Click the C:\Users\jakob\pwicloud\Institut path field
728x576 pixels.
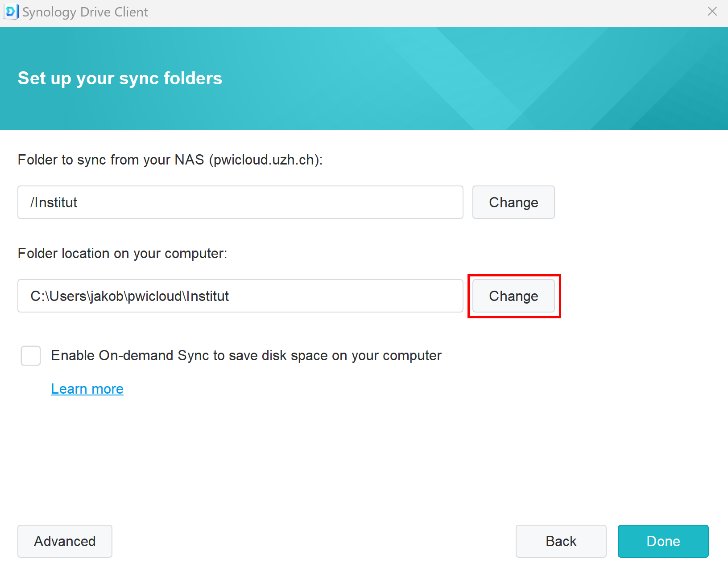pos(240,296)
